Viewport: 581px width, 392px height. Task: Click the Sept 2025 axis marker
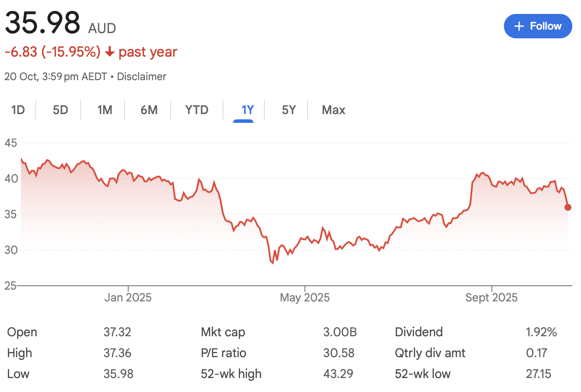pyautogui.click(x=491, y=297)
